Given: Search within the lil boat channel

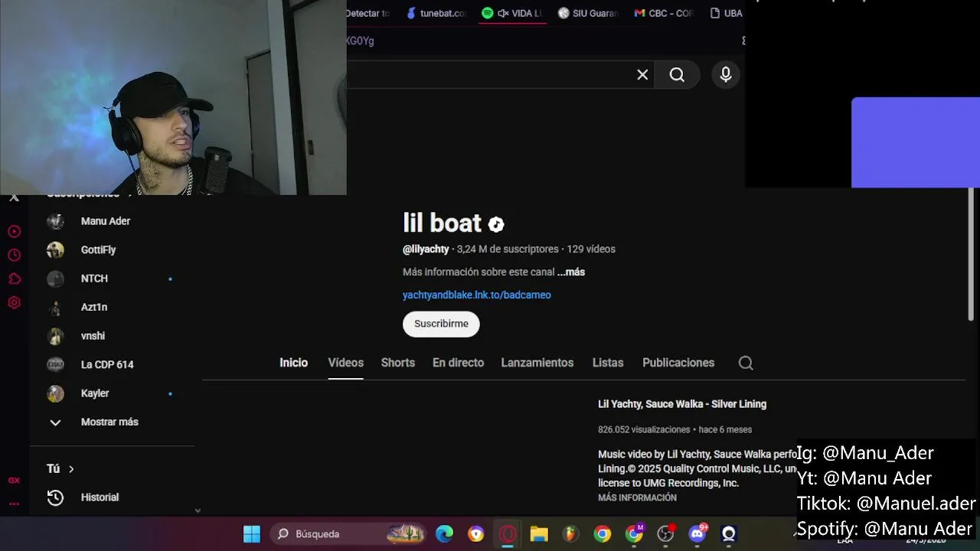Looking at the screenshot, I should (746, 364).
